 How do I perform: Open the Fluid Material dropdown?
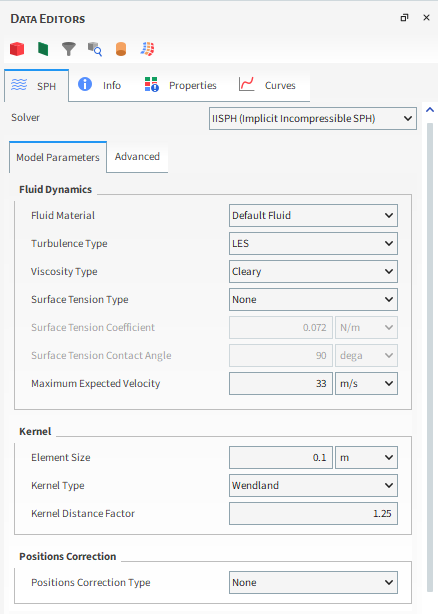pos(313,215)
